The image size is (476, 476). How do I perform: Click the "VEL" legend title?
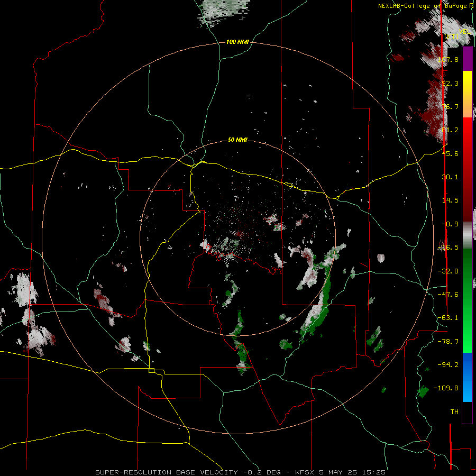[x=465, y=32]
